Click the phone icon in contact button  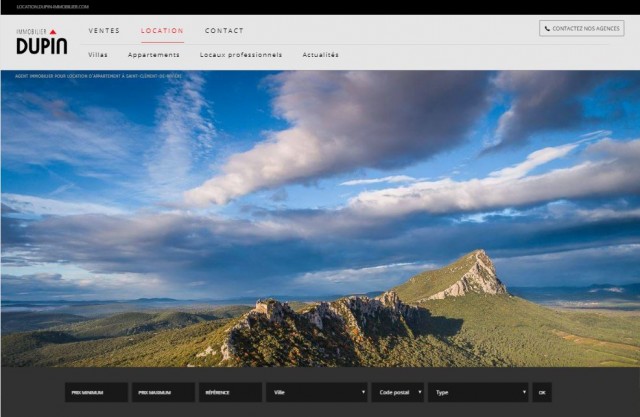pos(547,29)
